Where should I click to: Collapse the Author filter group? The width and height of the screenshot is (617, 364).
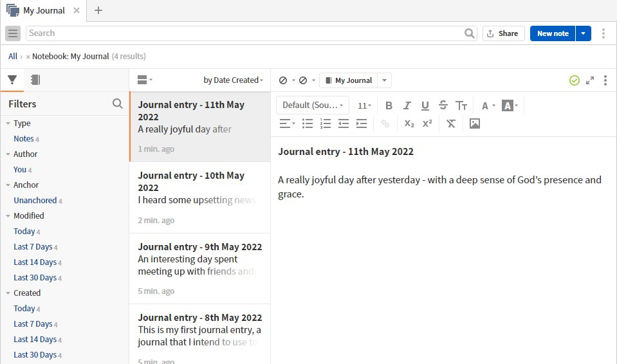click(8, 154)
